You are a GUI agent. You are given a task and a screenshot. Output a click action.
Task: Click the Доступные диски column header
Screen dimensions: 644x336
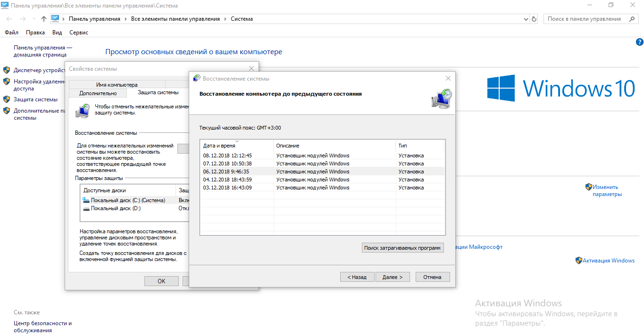tap(128, 190)
